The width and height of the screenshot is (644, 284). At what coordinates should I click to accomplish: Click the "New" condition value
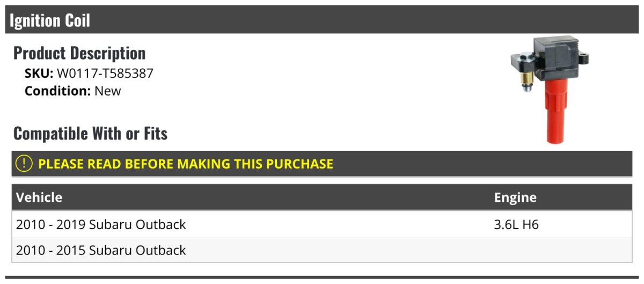click(108, 91)
